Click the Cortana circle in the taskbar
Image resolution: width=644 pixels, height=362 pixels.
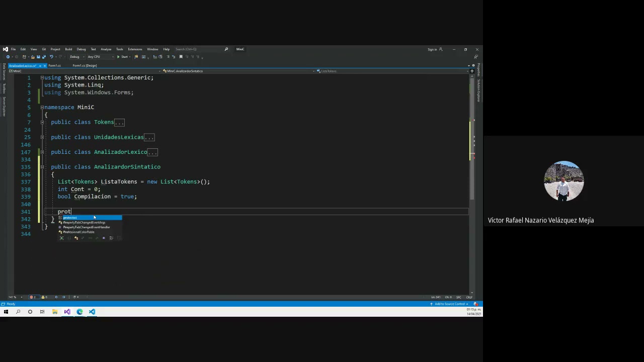click(30, 312)
